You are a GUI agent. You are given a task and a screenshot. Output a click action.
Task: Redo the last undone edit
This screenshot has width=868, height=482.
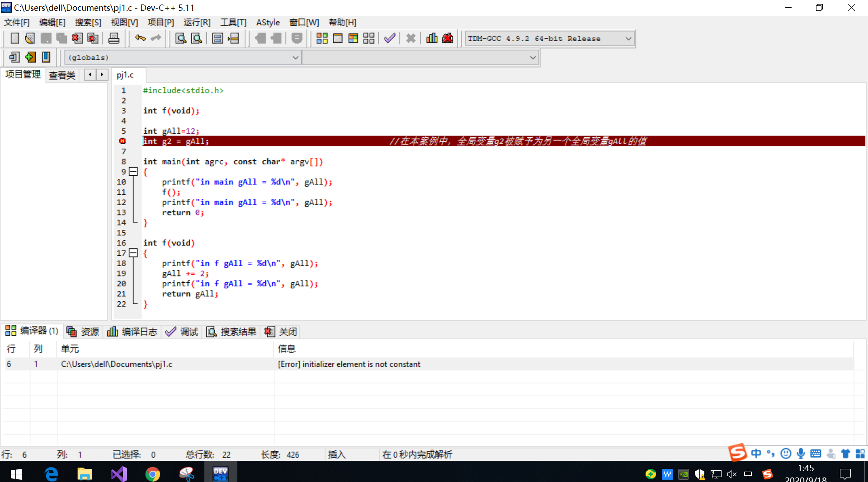coord(156,38)
